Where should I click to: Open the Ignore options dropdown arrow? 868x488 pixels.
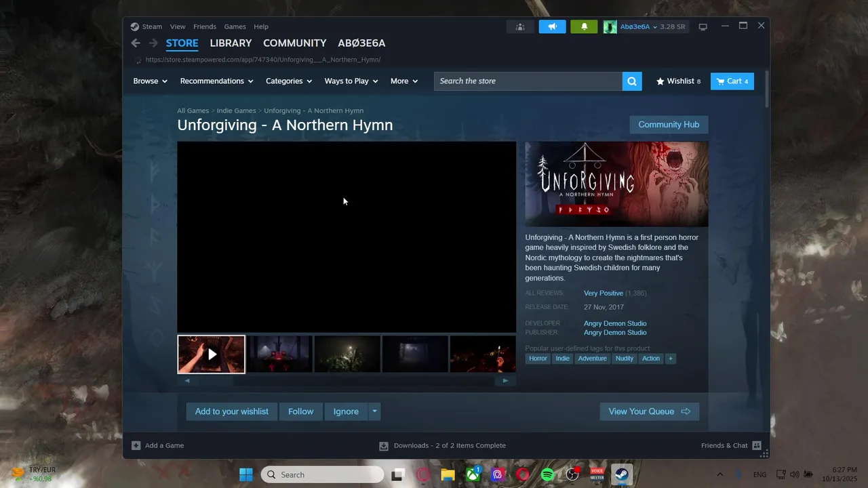pos(374,411)
